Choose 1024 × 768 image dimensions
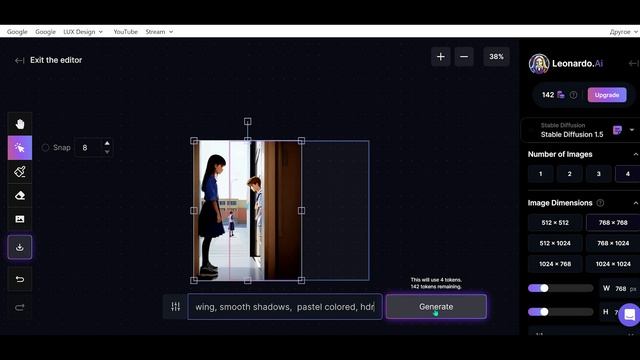The height and width of the screenshot is (360, 640). 555,264
